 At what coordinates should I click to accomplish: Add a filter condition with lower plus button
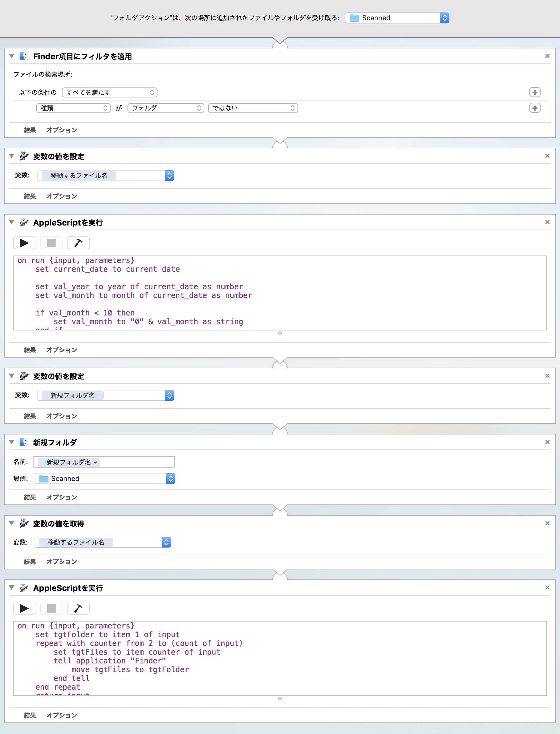(x=535, y=108)
